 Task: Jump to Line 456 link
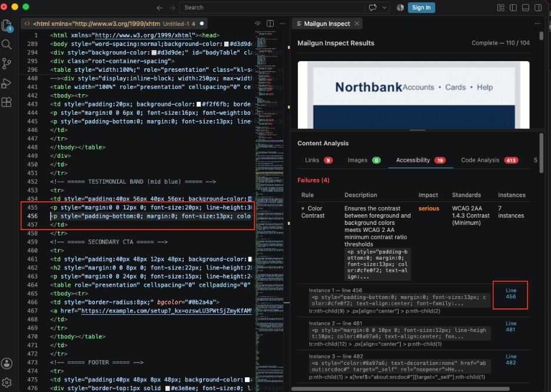coord(510,294)
